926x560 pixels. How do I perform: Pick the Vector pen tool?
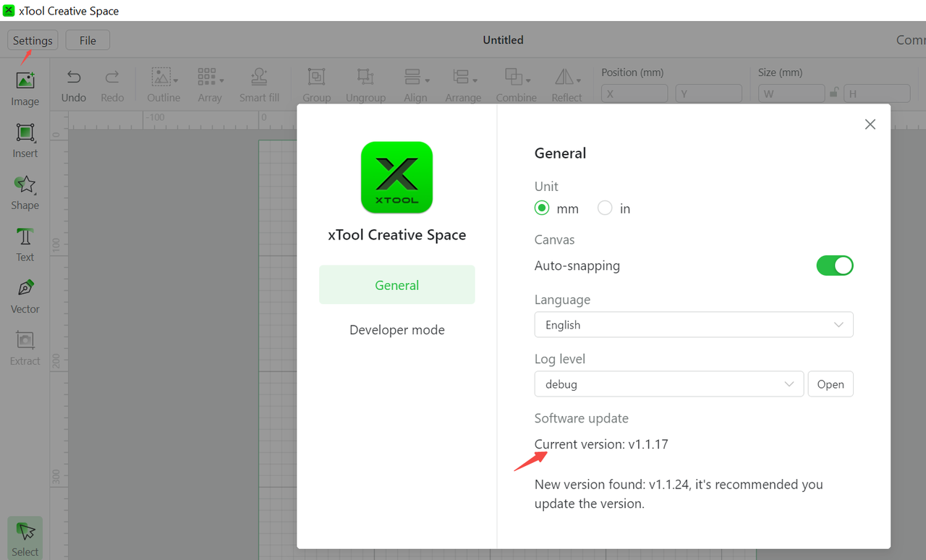click(x=25, y=297)
